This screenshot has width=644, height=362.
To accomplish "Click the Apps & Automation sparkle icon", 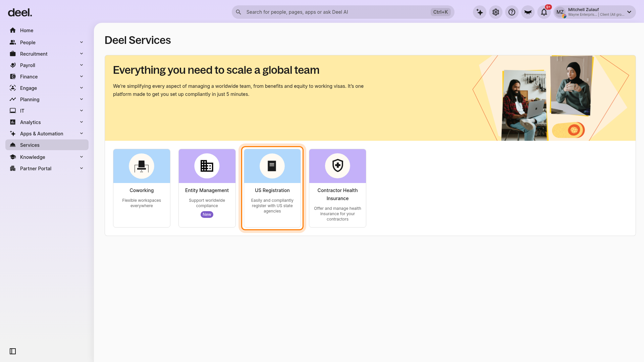I will pyautogui.click(x=13, y=134).
